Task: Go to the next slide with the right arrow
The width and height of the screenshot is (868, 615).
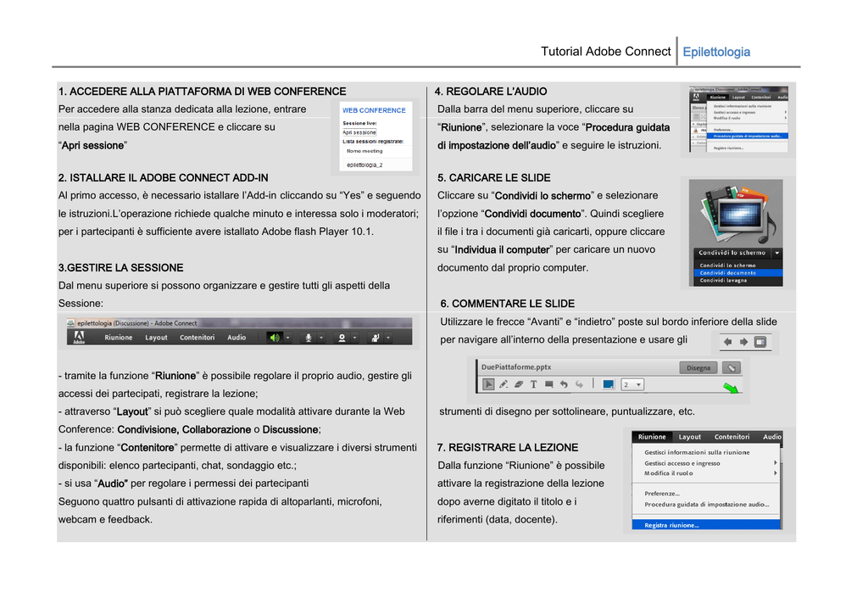Action: (744, 342)
